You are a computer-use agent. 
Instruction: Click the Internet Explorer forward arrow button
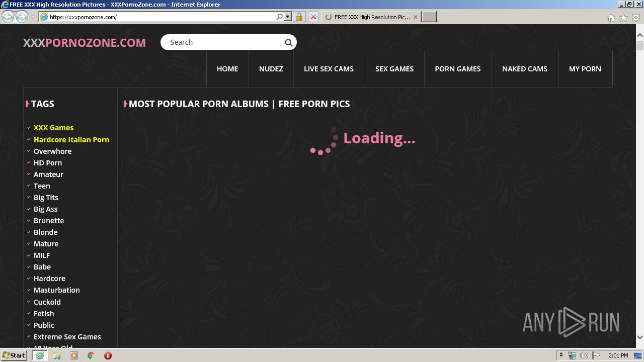[22, 17]
